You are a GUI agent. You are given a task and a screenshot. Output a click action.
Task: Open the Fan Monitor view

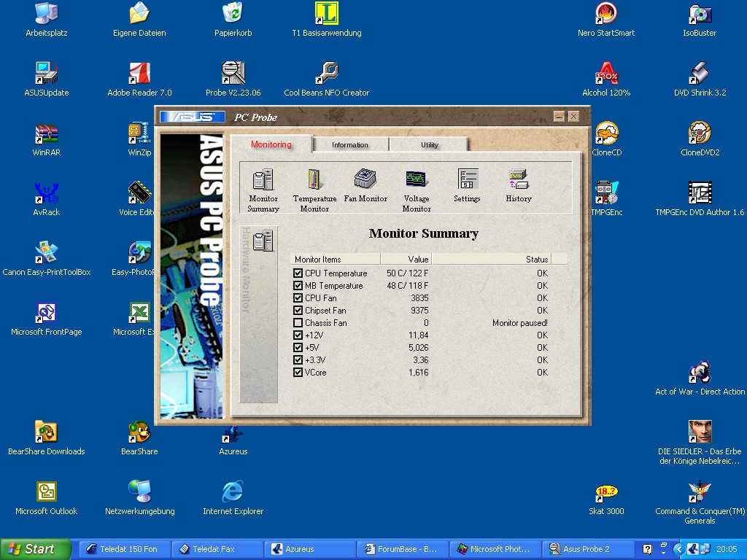[x=365, y=186]
